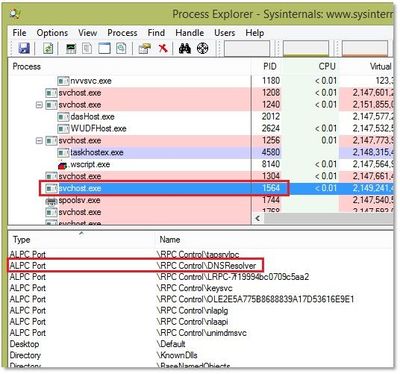
Task: Toggle the Show Process Tree toolbar icon
Action: tap(87, 49)
